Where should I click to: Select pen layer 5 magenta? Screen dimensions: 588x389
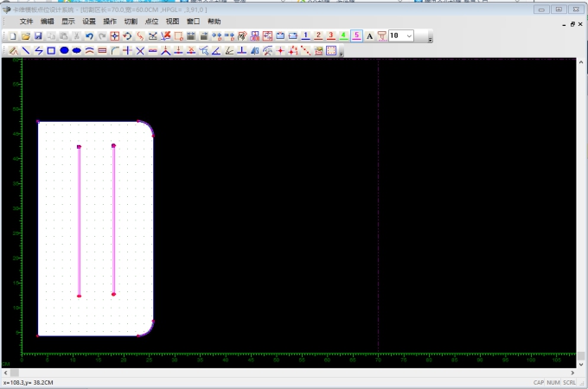tap(356, 35)
